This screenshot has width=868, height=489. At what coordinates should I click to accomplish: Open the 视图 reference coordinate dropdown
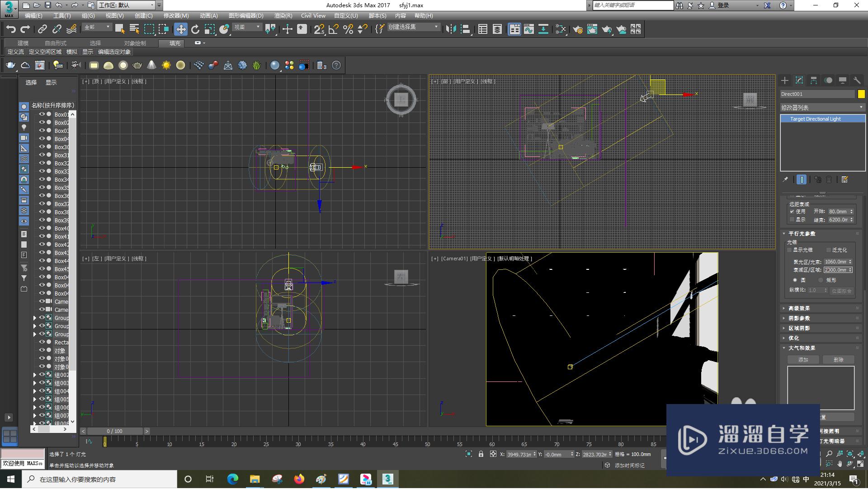coord(247,28)
